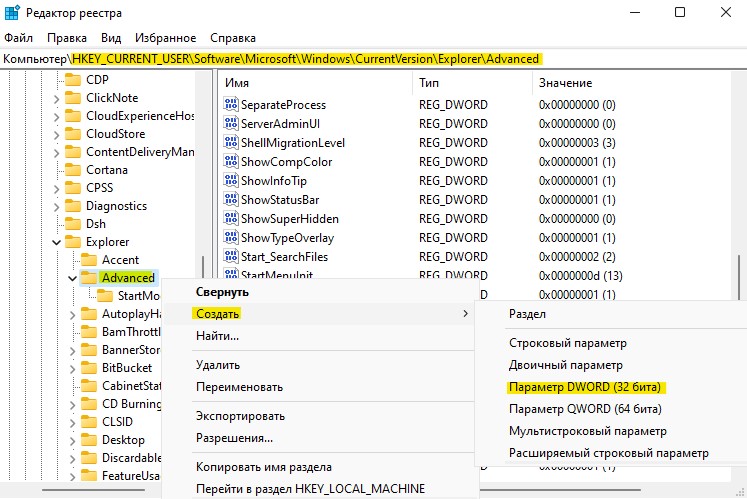Click the registry path address bar

coord(374,59)
